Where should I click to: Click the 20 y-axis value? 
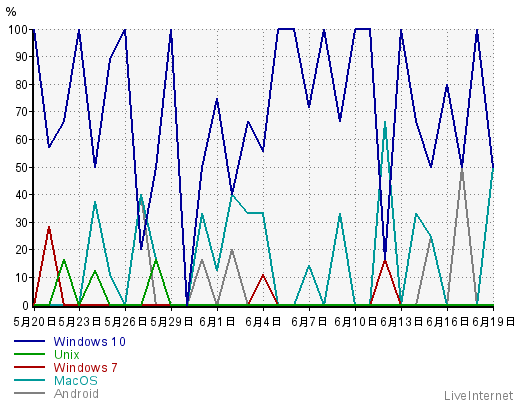[21, 250]
